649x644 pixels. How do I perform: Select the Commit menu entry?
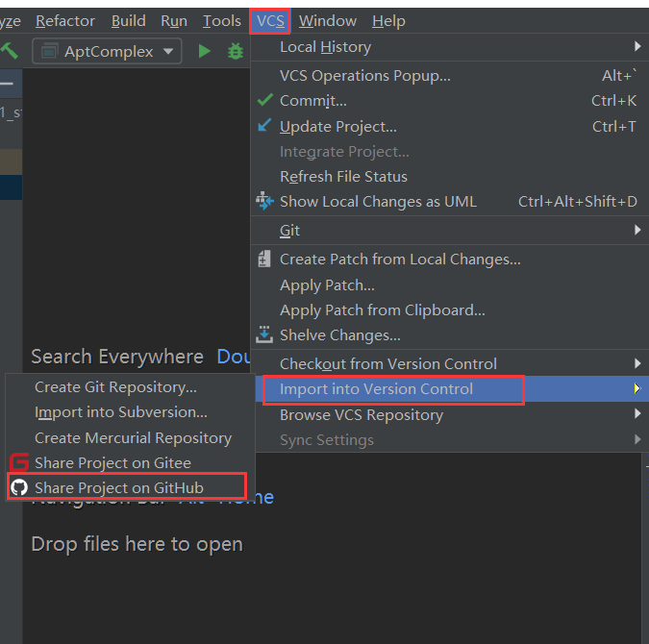click(x=450, y=101)
